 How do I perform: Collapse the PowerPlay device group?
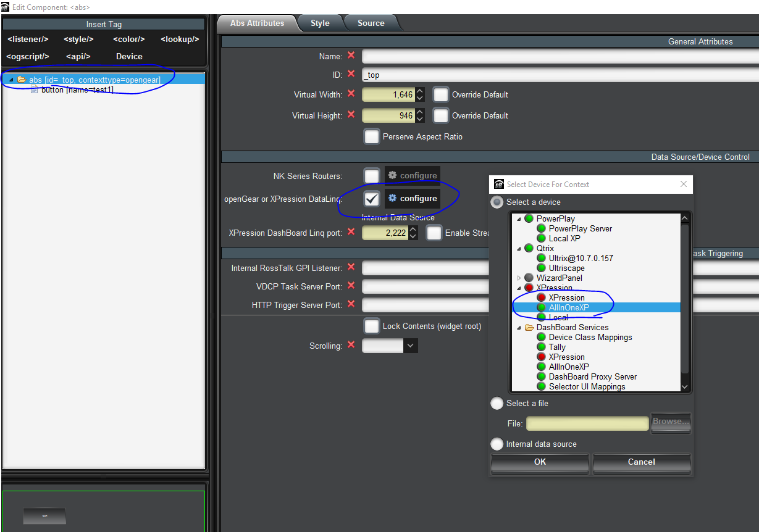(519, 219)
